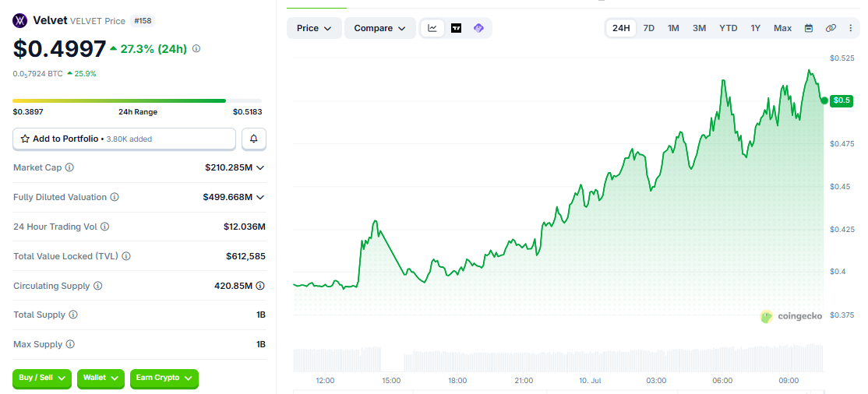
Task: Expand the Market Cap value chevron
Action: 260,167
